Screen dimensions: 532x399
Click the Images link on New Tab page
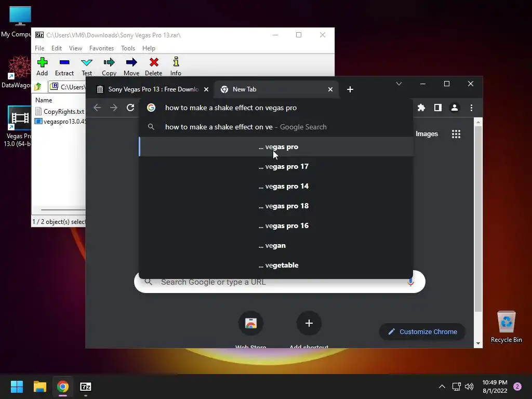tap(427, 134)
